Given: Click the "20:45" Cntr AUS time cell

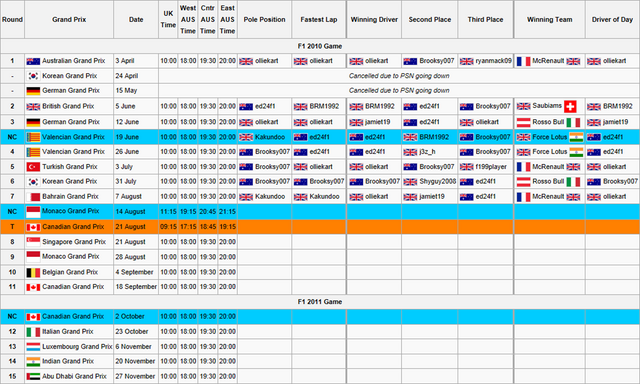Looking at the screenshot, I should point(207,211).
